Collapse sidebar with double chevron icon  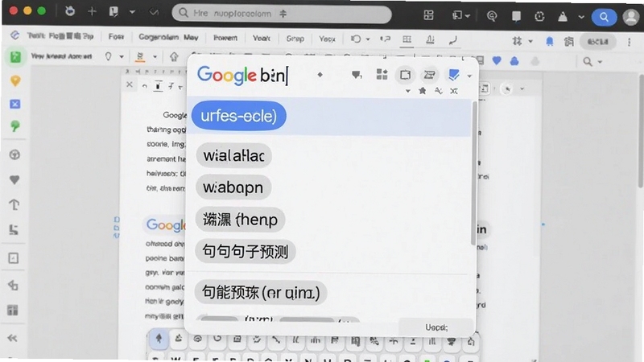tap(12, 338)
